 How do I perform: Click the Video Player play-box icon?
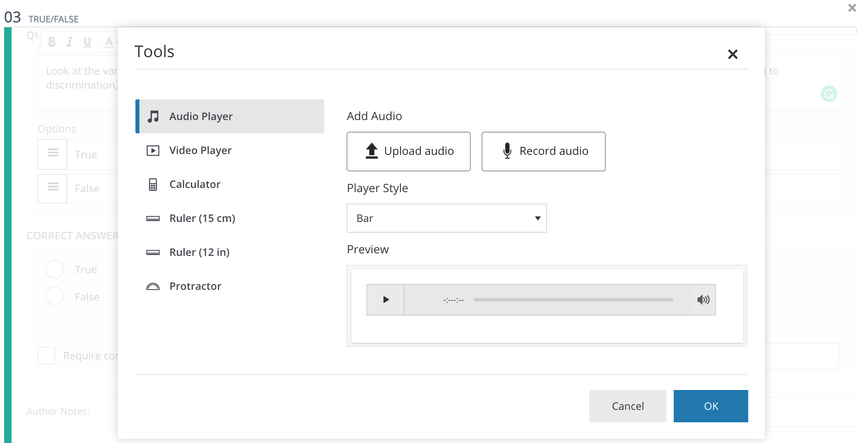(x=153, y=150)
